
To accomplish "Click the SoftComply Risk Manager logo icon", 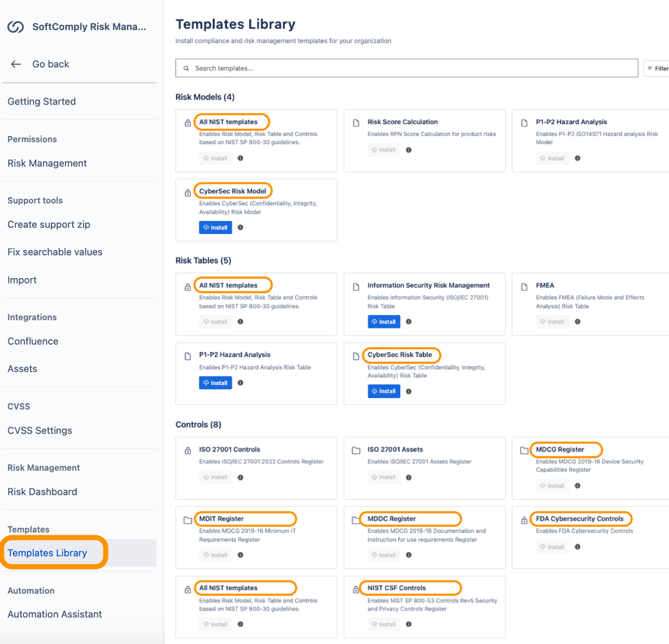I will [15, 27].
